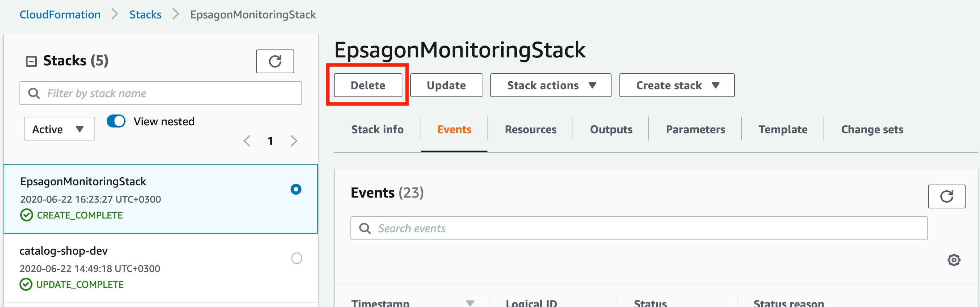Click the Update button
Image resolution: width=980 pixels, height=307 pixels.
click(x=446, y=85)
